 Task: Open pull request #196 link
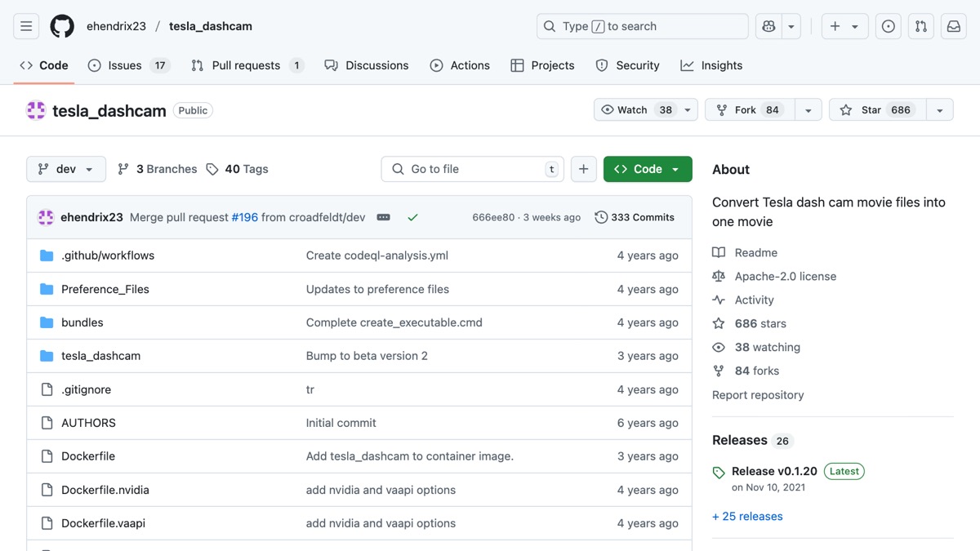click(x=245, y=217)
